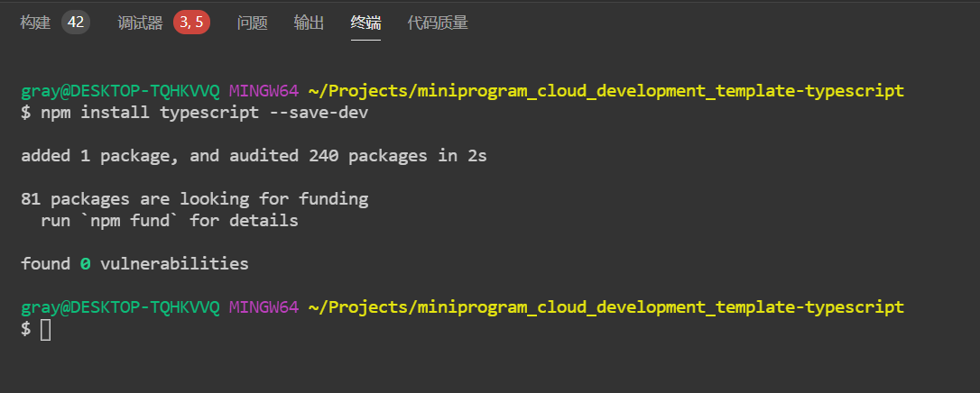980x393 pixels.
Task: Click the "run npm fund for details" line
Action: point(170,221)
